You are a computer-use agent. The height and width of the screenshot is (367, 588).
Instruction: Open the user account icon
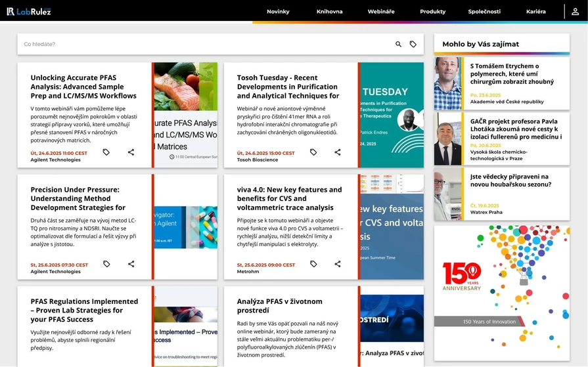point(575,12)
